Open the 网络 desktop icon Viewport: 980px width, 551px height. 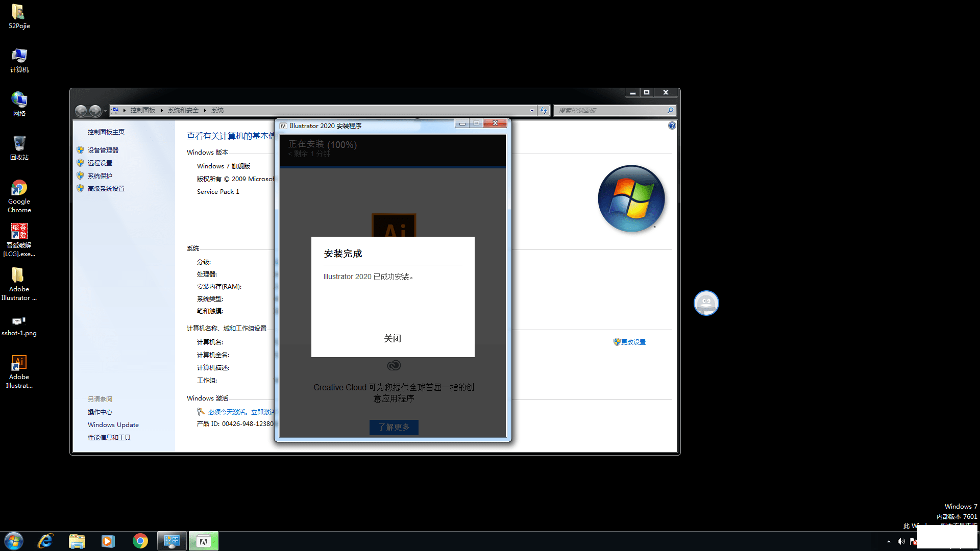click(x=19, y=105)
